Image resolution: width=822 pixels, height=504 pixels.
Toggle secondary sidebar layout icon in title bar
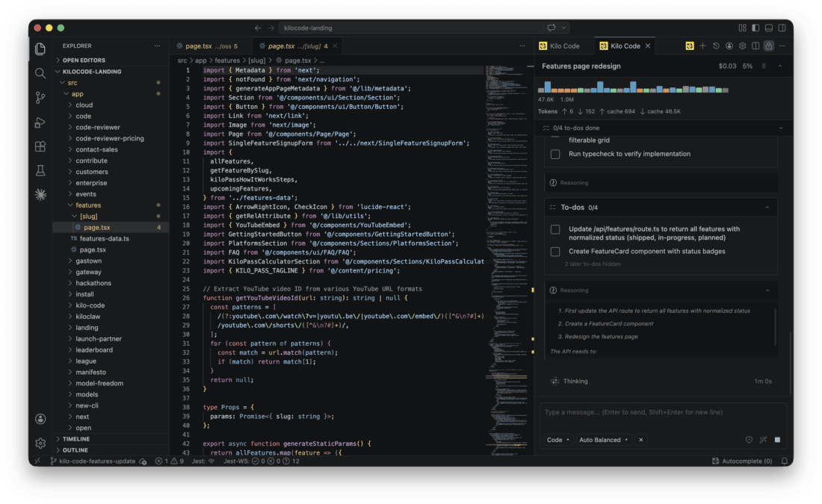pos(782,28)
